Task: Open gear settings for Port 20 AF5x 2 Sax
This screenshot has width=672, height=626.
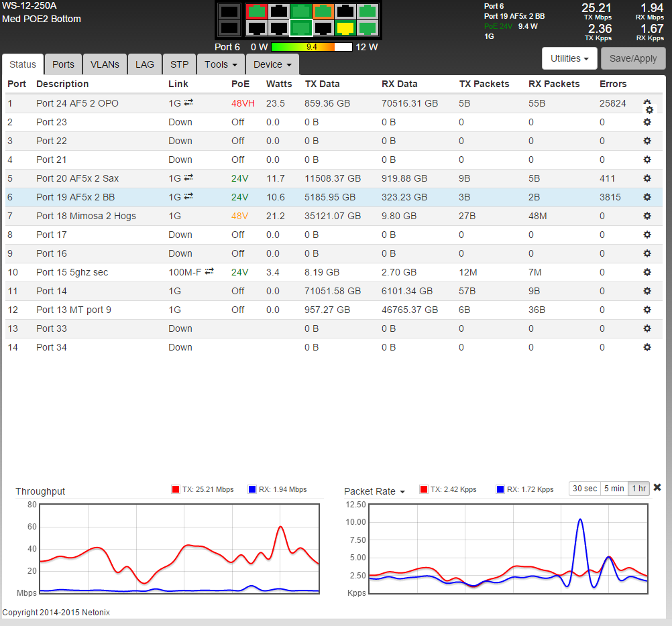Action: pos(647,178)
